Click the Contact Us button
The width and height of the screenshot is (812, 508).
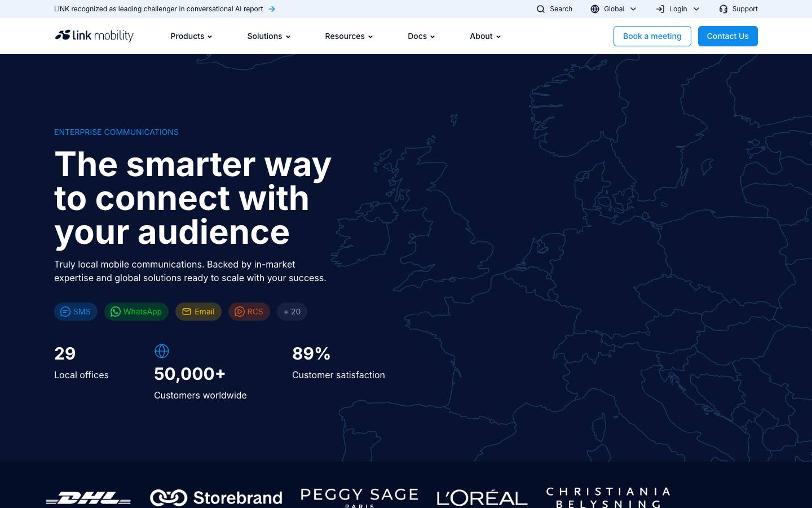pyautogui.click(x=728, y=36)
